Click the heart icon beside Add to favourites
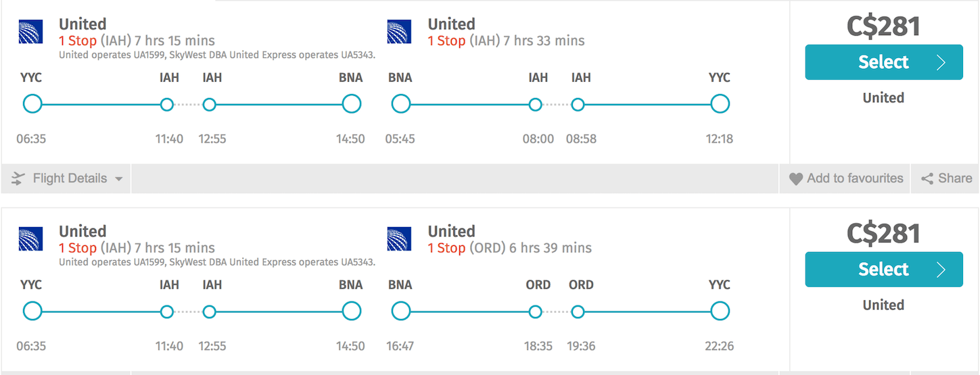 796,179
